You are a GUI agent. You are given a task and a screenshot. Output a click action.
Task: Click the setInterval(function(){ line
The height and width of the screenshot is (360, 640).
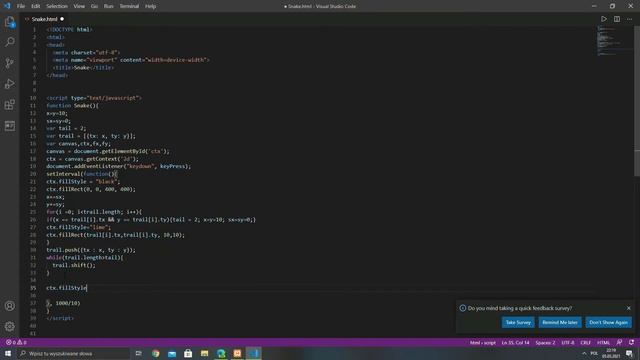[82, 174]
